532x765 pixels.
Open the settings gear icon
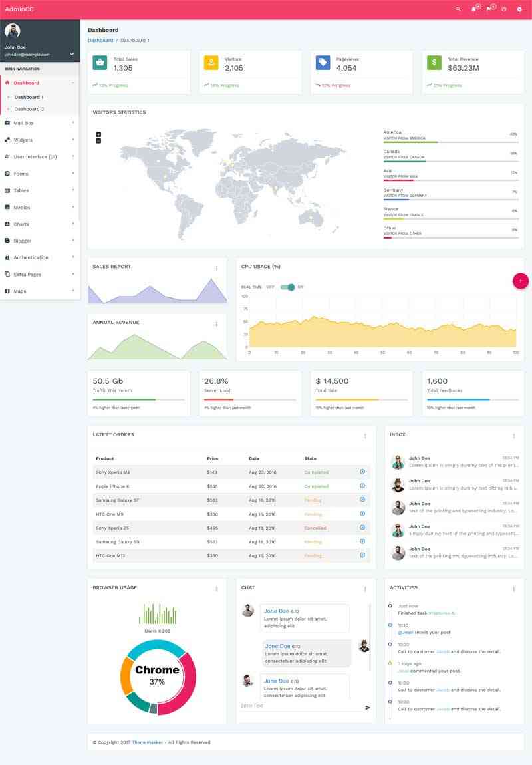(x=519, y=9)
